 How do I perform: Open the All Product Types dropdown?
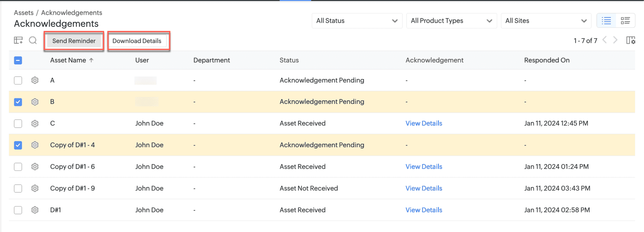(x=451, y=21)
